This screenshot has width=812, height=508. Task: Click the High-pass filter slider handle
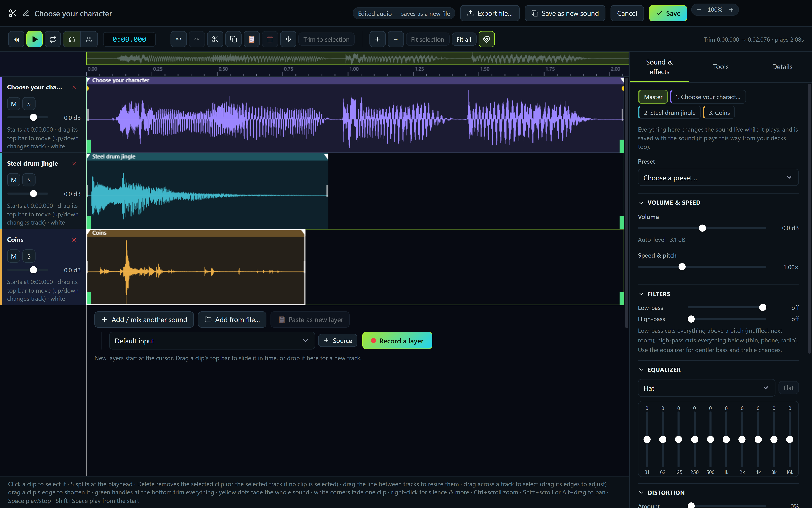pyautogui.click(x=691, y=319)
